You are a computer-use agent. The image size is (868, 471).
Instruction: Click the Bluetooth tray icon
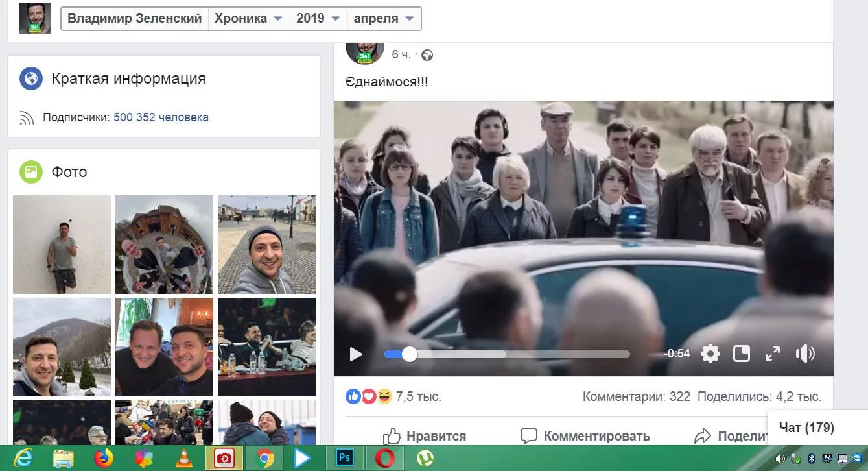[x=810, y=459]
